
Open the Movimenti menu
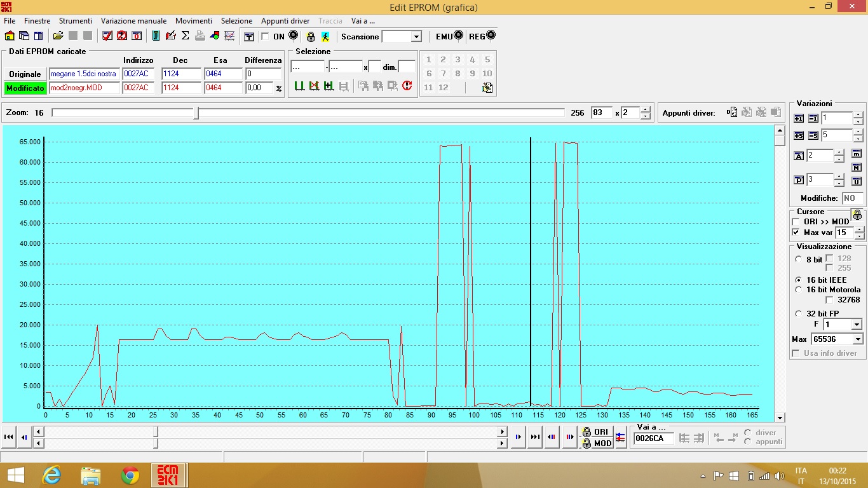[194, 21]
